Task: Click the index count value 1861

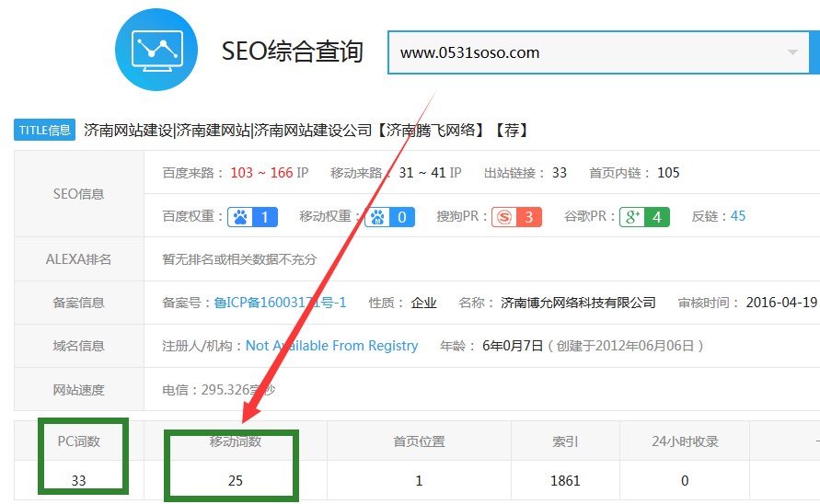Action: pyautogui.click(x=565, y=481)
